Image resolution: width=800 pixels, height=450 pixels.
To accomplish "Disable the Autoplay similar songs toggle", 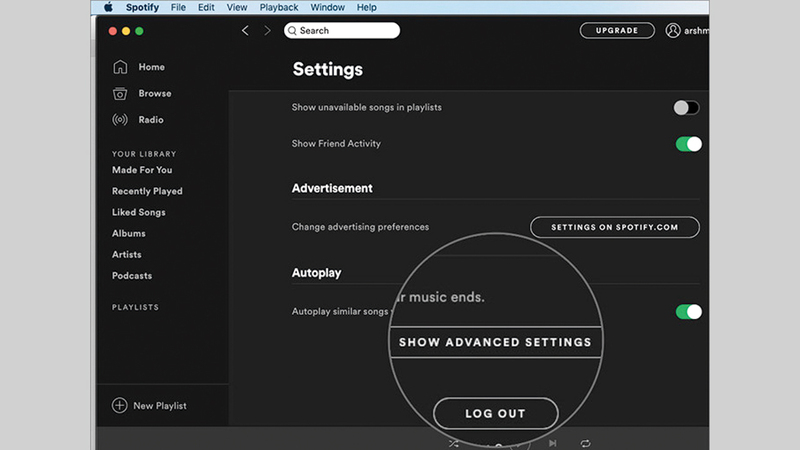I will coord(688,312).
